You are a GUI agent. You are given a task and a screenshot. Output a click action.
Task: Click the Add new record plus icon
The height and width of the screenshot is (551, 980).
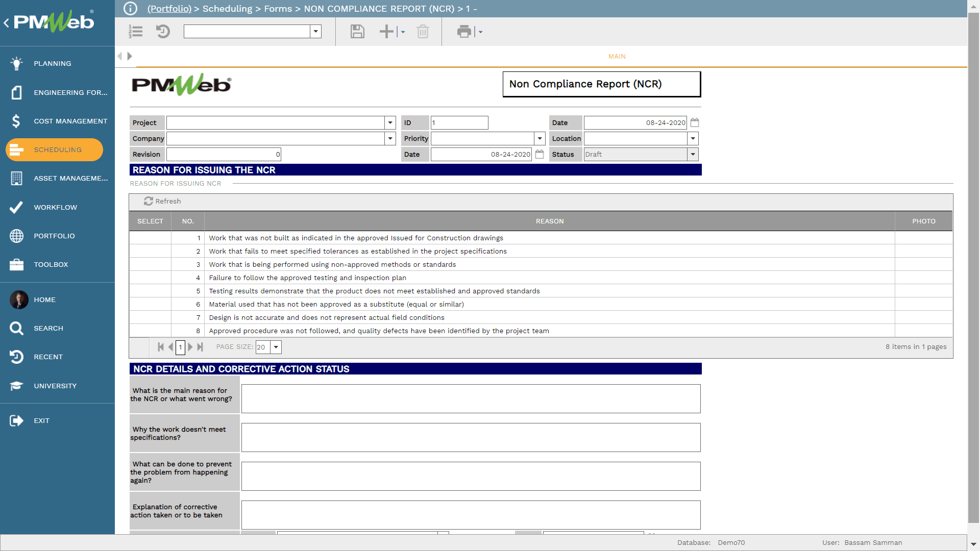386,32
